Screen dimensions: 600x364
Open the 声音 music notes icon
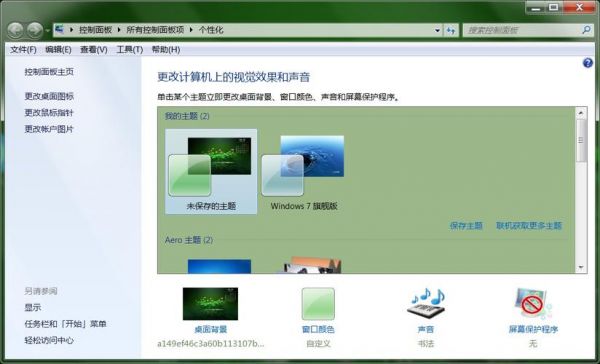[x=426, y=304]
